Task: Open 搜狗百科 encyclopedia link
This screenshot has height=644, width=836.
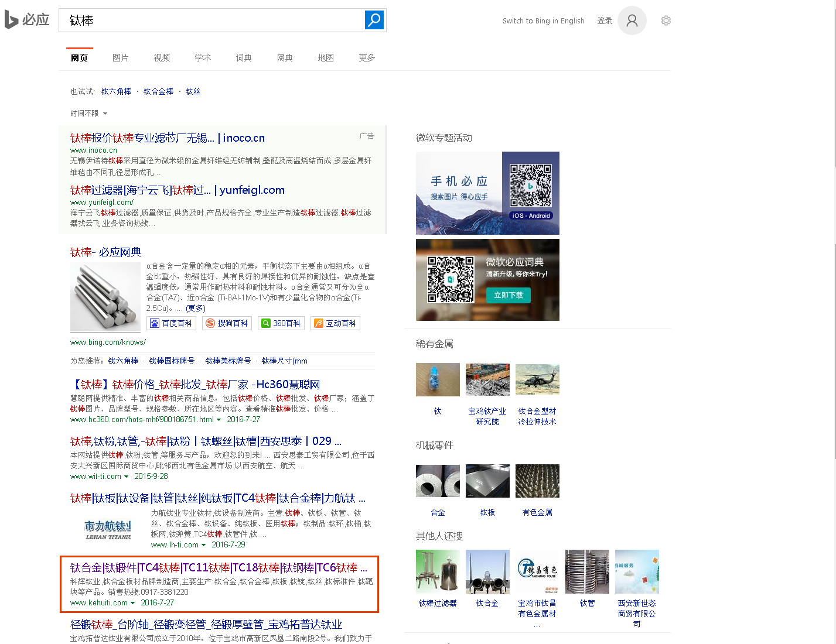Action: [x=227, y=323]
